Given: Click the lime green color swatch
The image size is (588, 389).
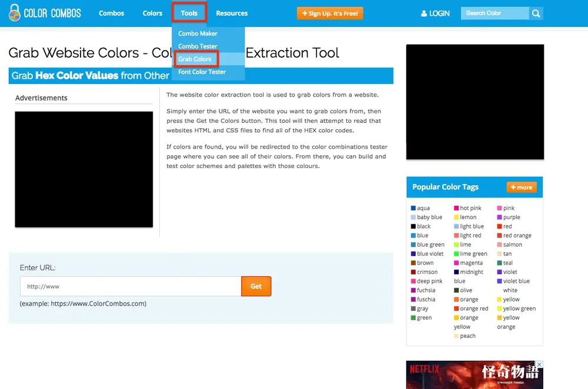Looking at the screenshot, I should tap(456, 254).
